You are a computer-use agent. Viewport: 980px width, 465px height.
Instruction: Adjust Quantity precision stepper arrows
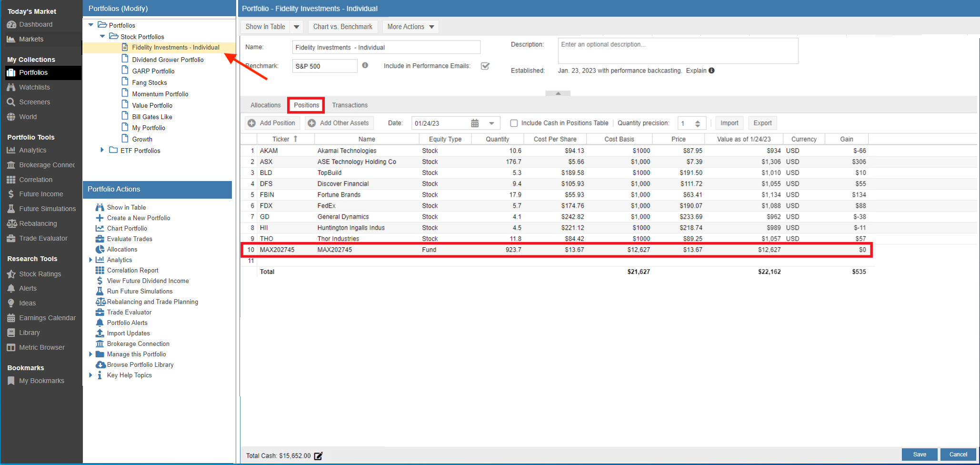click(x=698, y=123)
